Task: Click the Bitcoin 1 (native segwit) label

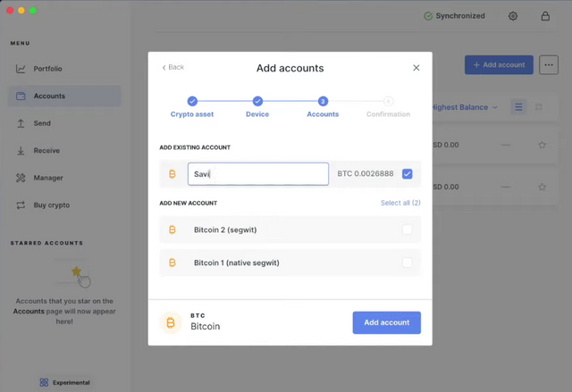Action: [237, 263]
